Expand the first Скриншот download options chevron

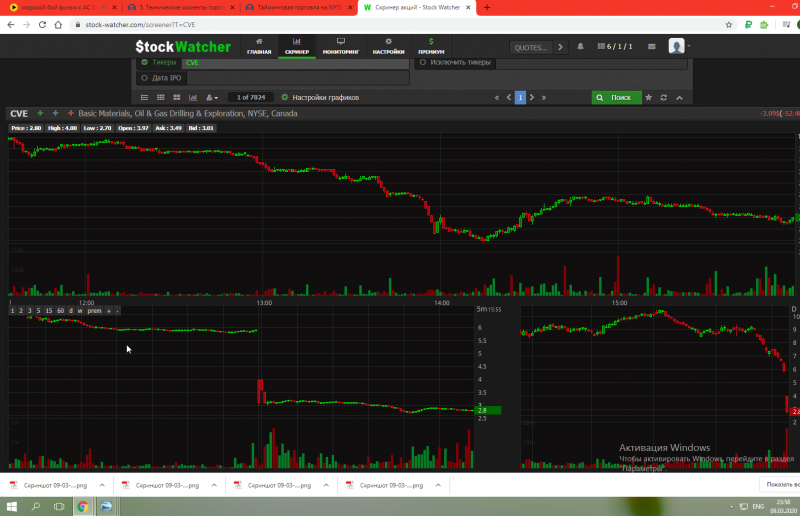coord(102,485)
